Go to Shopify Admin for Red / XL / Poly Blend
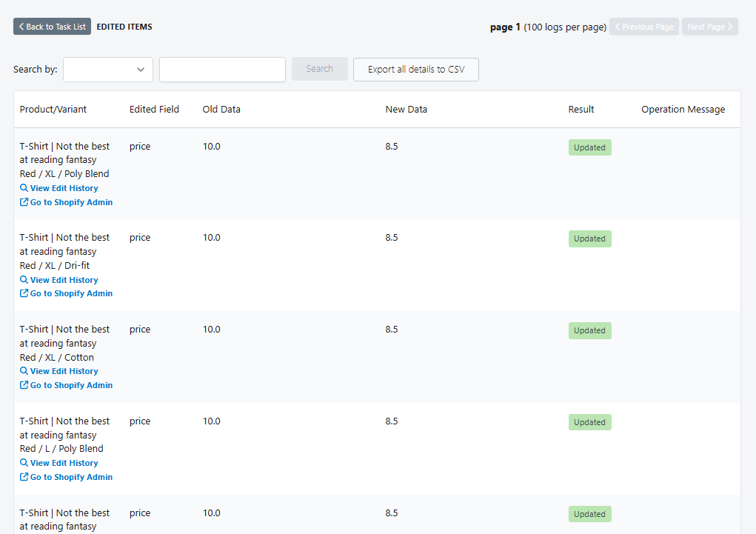 pyautogui.click(x=66, y=202)
